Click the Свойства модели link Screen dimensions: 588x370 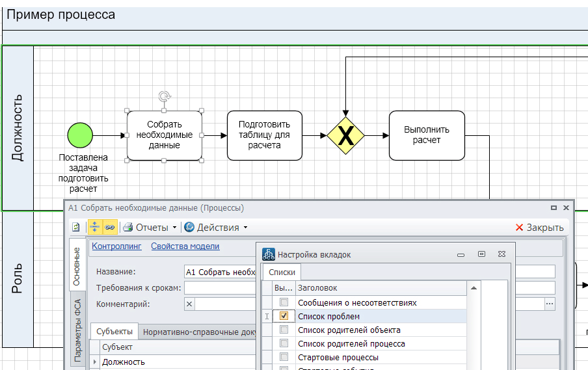(185, 246)
